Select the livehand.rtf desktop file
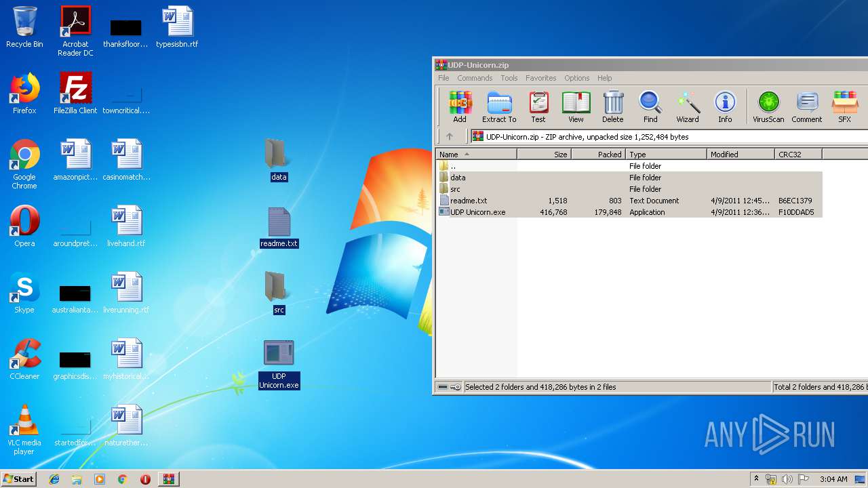 [x=126, y=226]
